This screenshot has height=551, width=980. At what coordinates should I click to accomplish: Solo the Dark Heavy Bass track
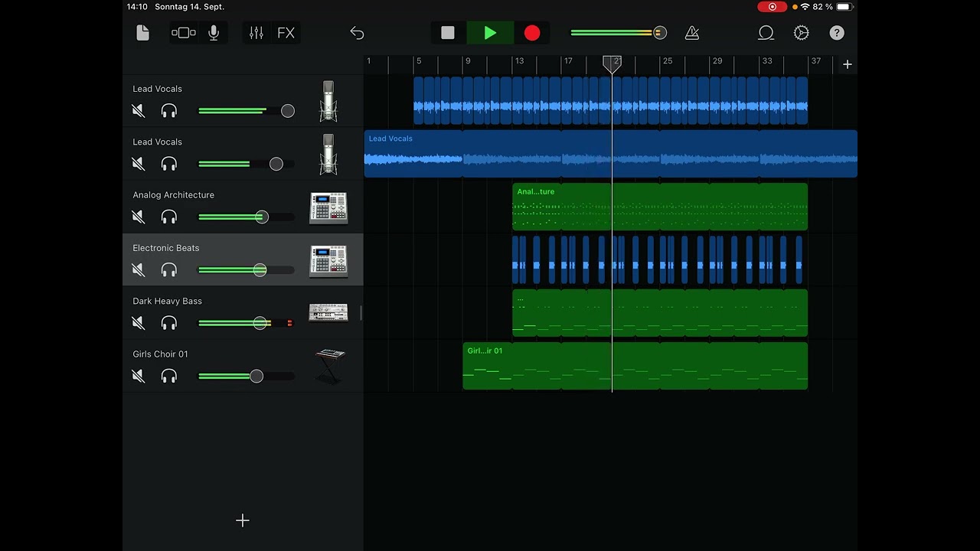click(169, 323)
